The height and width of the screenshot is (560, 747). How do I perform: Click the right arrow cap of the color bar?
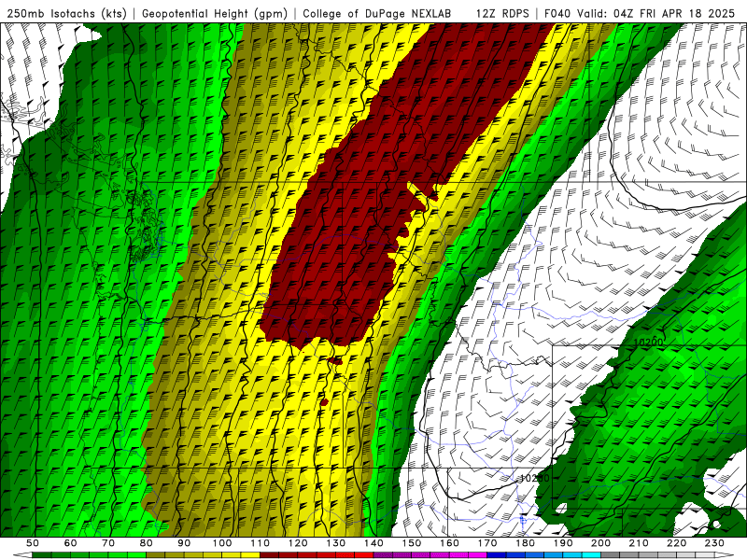pos(725,554)
